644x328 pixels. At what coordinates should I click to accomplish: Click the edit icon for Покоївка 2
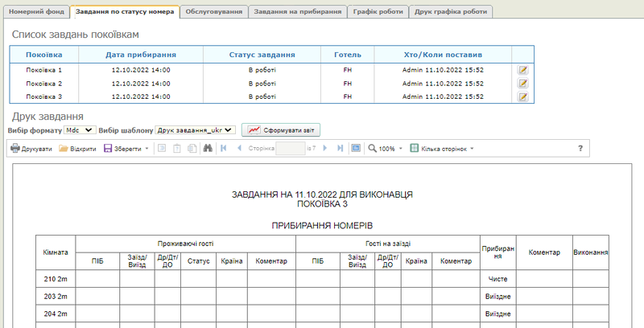[522, 84]
